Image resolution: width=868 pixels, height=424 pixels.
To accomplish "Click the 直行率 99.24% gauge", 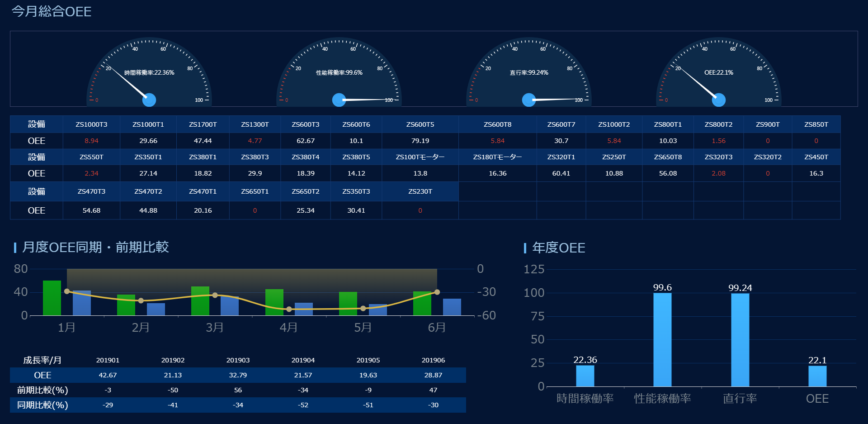I will pyautogui.click(x=529, y=72).
